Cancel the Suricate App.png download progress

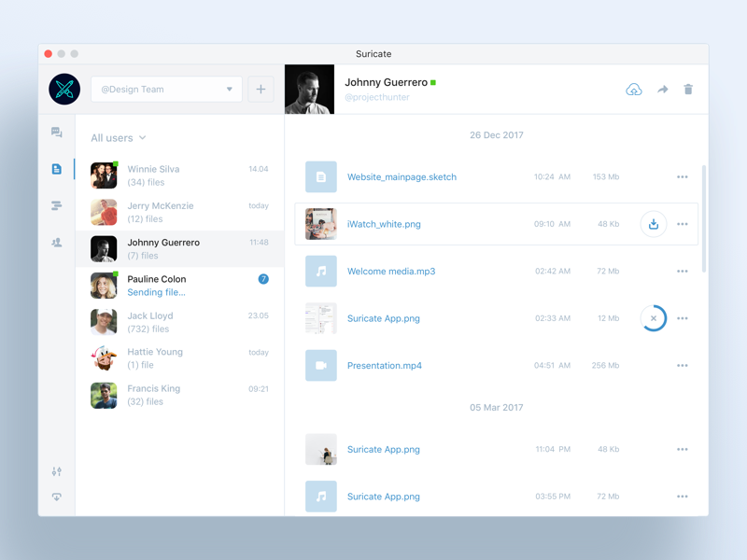(x=654, y=318)
